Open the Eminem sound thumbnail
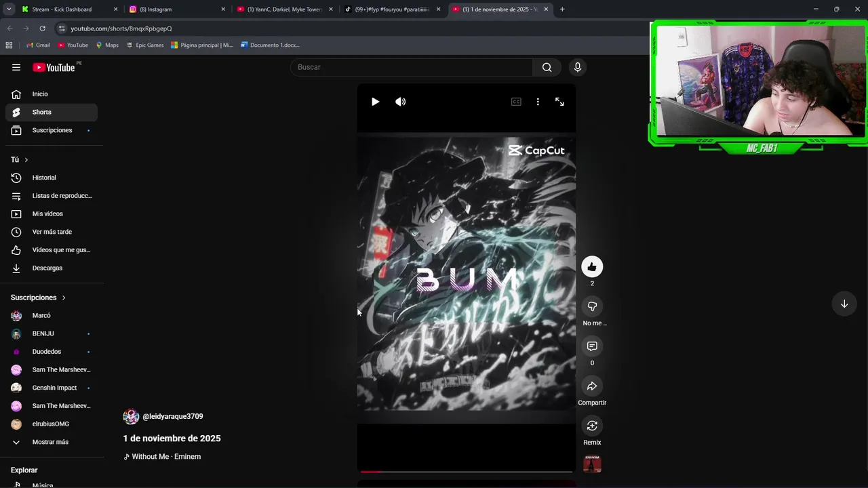This screenshot has height=488, width=868. point(592,464)
